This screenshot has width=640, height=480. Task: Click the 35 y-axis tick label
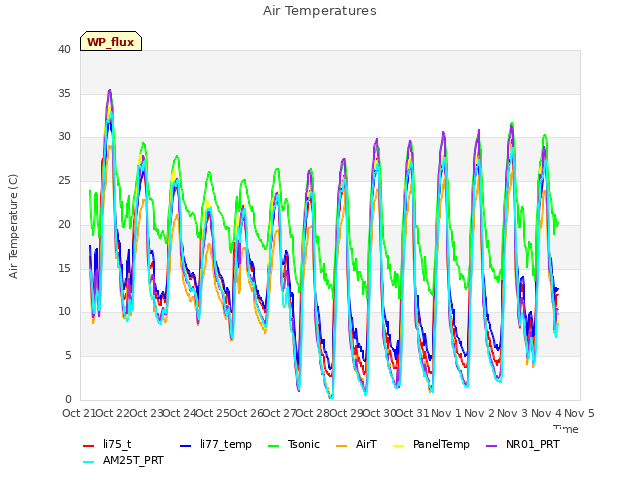[x=64, y=93]
